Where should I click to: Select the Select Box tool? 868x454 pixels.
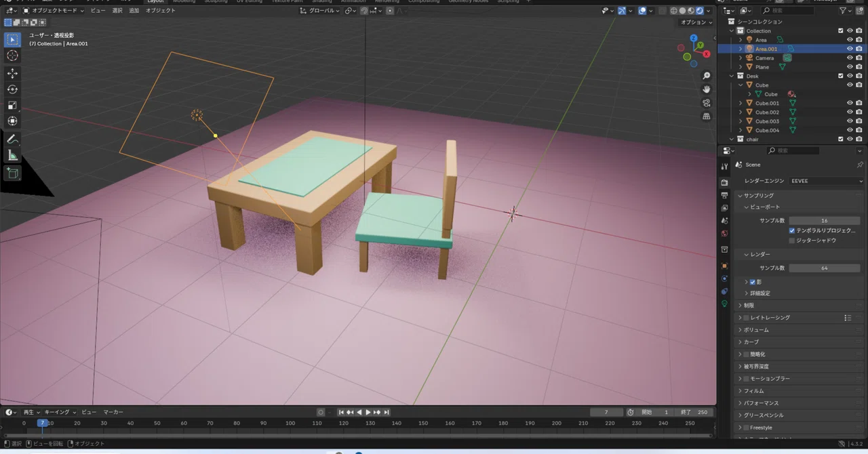12,39
